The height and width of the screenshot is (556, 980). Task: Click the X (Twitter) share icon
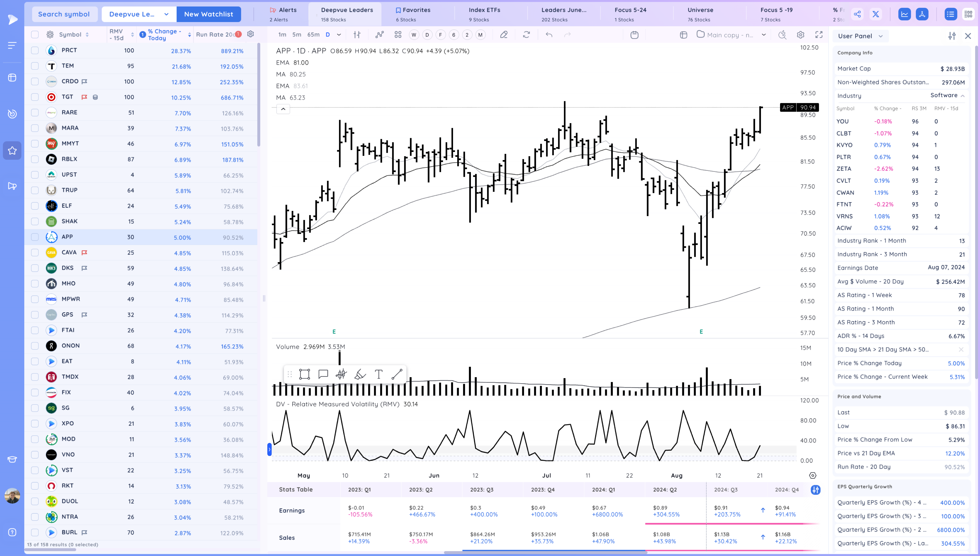coord(876,14)
